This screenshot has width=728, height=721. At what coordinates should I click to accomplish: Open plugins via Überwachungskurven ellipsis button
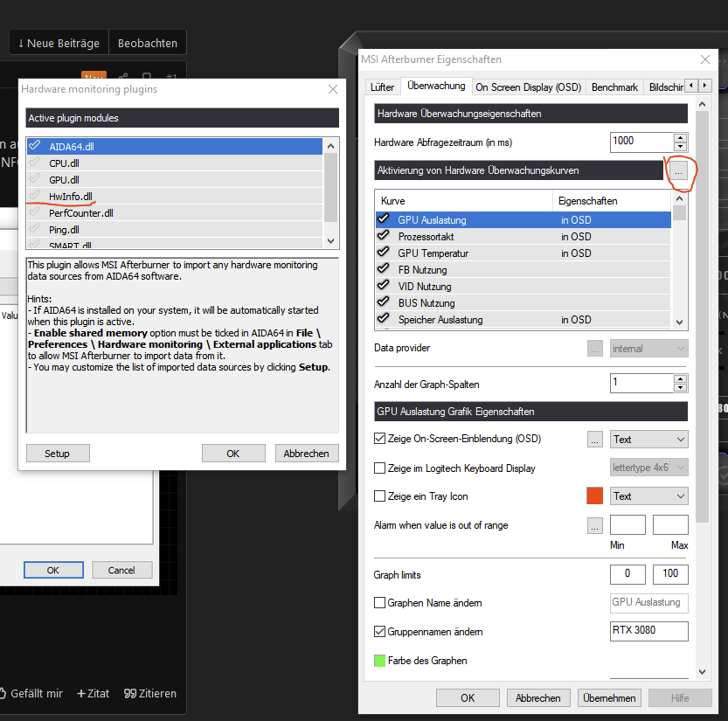pos(678,170)
